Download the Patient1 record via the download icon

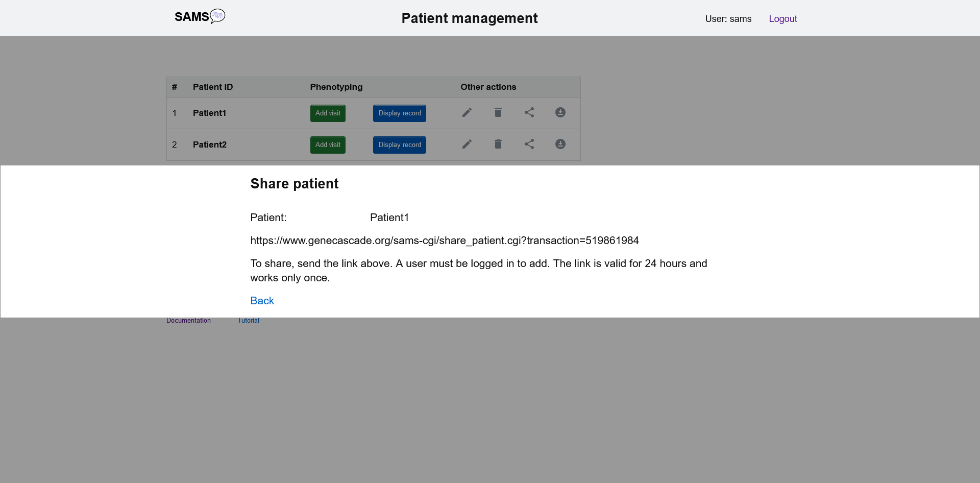pyautogui.click(x=560, y=113)
